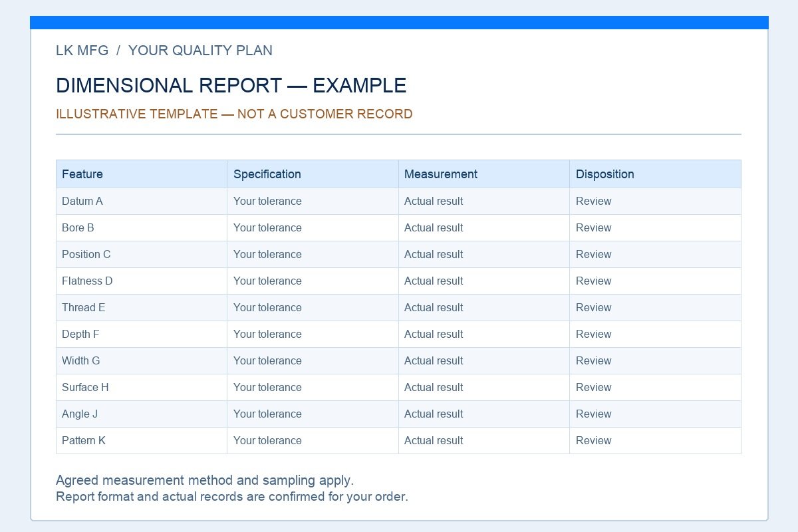Viewport: 798px width, 532px height.
Task: Click 'Actual result' in the Pattern K row
Action: (x=434, y=440)
